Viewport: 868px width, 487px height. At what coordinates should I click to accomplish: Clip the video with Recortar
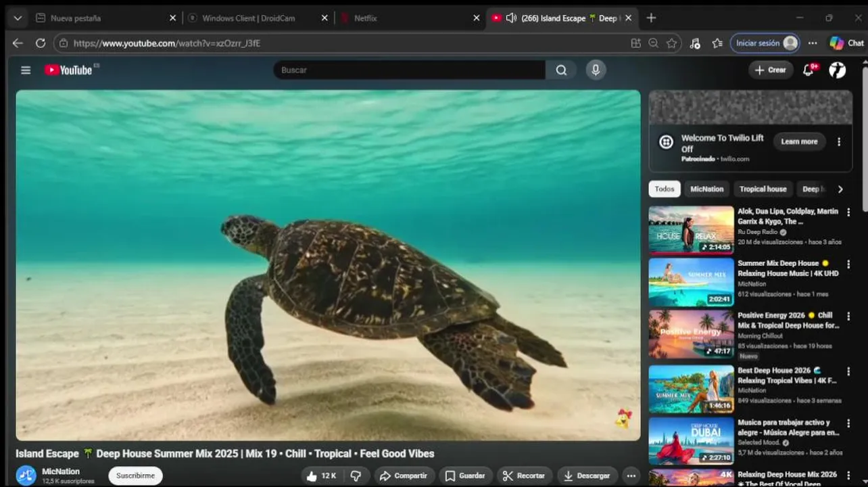[525, 476]
